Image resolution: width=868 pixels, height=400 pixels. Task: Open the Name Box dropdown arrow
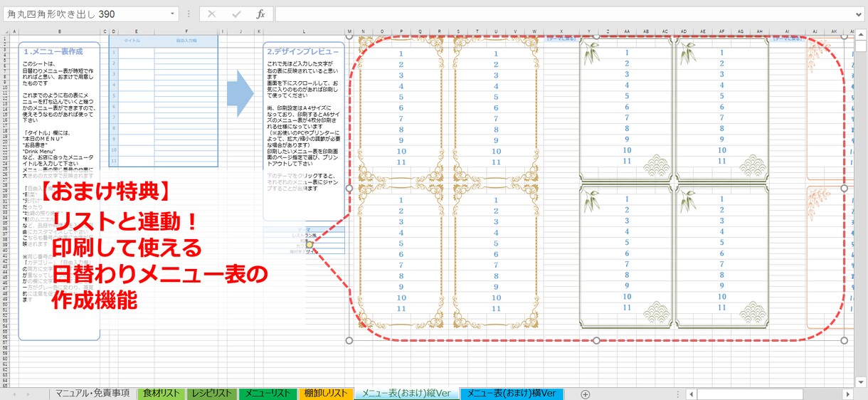click(x=173, y=14)
